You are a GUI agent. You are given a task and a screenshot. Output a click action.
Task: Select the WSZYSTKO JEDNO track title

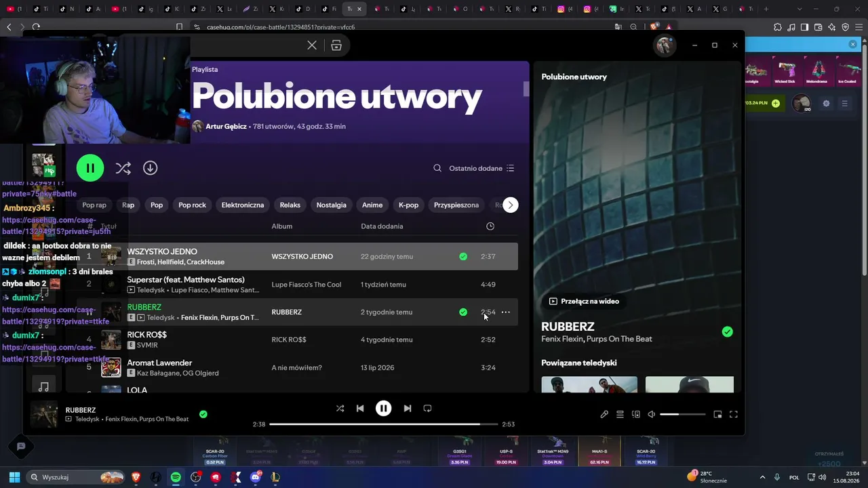pyautogui.click(x=162, y=251)
